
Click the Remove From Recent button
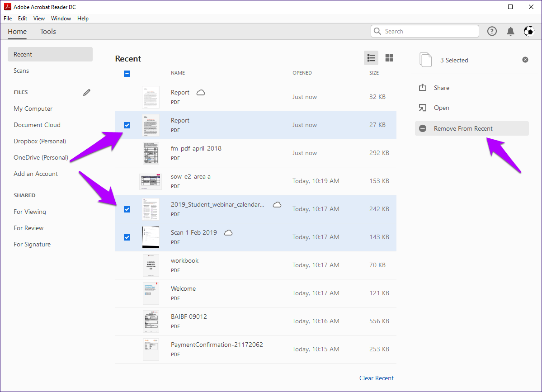(x=471, y=128)
